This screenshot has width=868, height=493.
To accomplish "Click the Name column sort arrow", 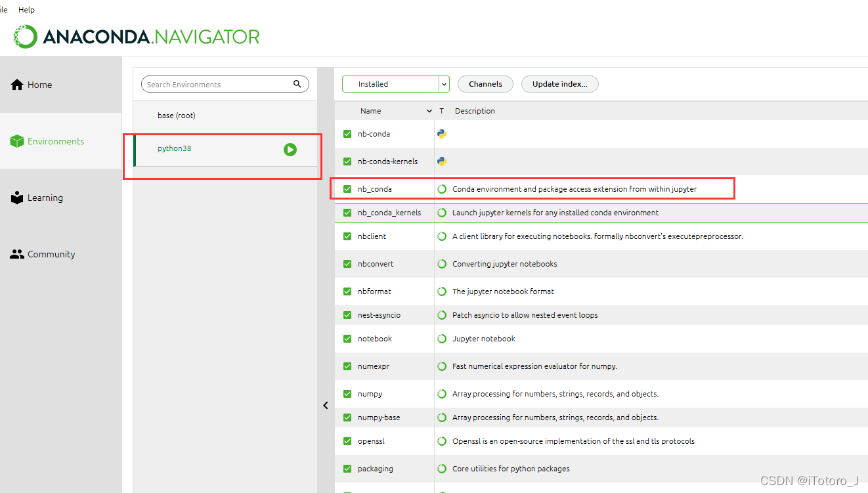I will (x=429, y=112).
